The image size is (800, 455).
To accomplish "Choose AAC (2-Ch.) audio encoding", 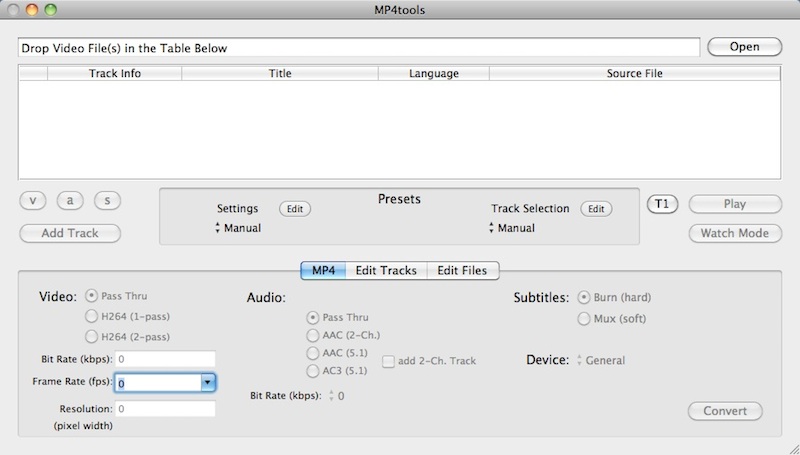I will click(314, 335).
